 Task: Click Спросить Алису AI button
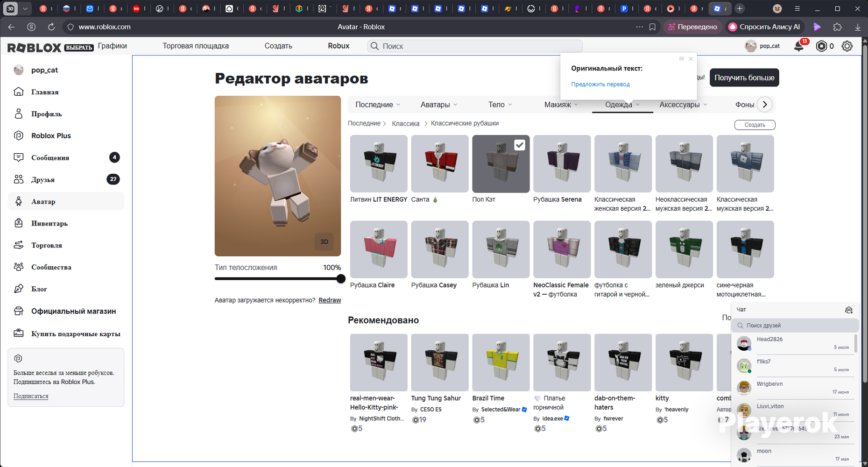pyautogui.click(x=764, y=27)
